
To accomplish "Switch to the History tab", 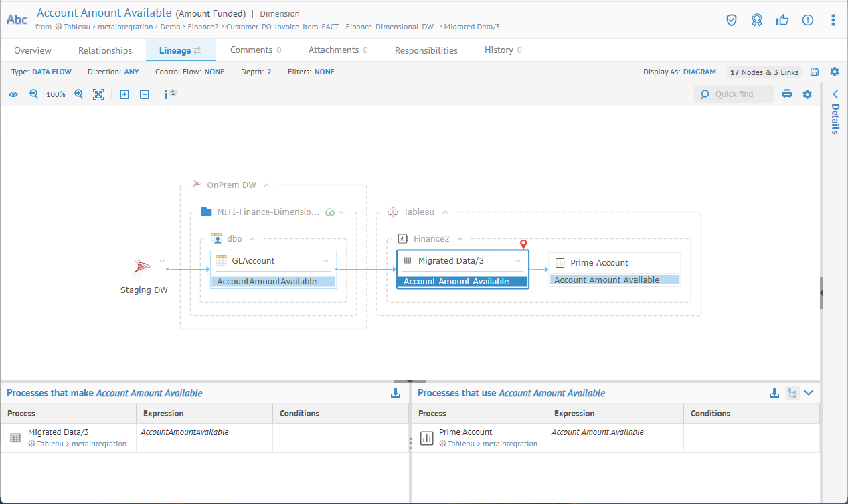I will click(x=499, y=50).
